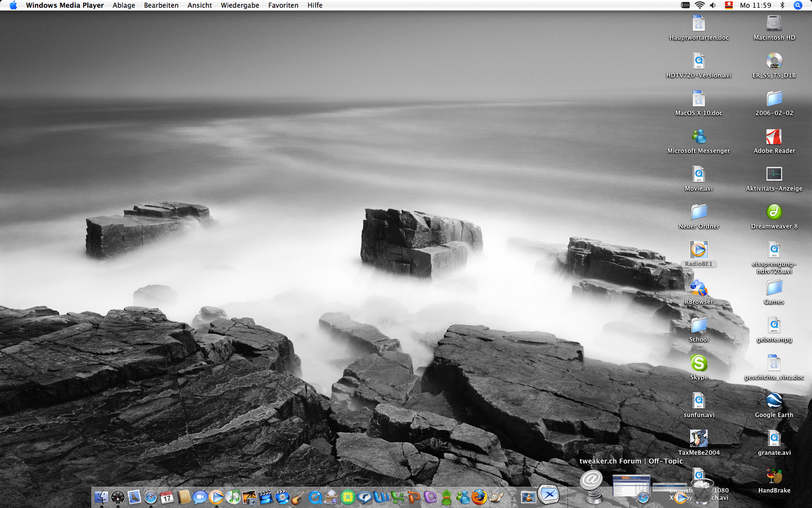The width and height of the screenshot is (812, 508).
Task: Open the Ansicht menu in menu bar
Action: 200,5
